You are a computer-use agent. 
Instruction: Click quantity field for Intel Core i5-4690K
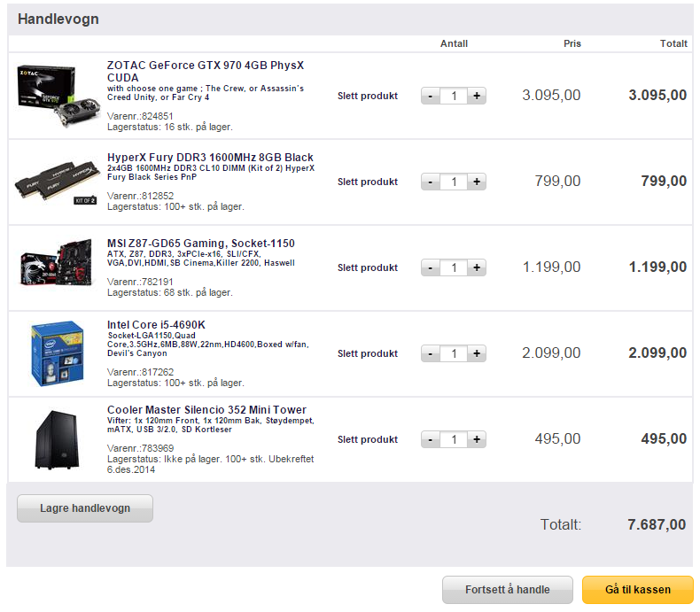[x=454, y=353]
